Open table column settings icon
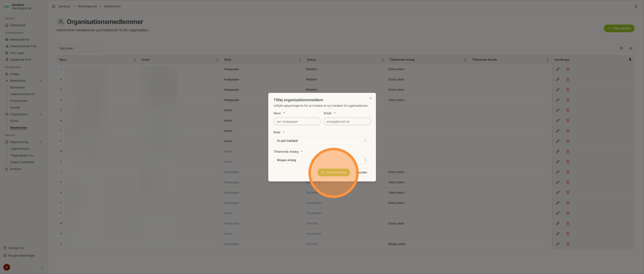The height and width of the screenshot is (274, 644). 621,48
